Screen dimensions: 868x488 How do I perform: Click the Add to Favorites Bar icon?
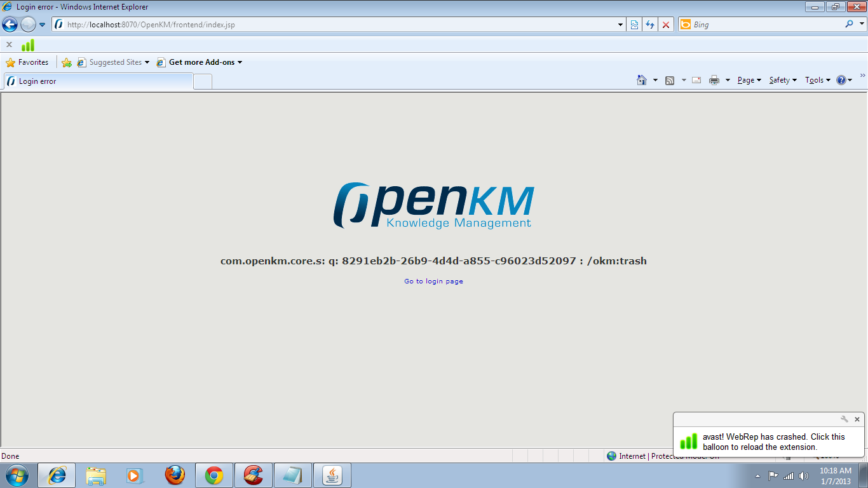[x=67, y=62]
